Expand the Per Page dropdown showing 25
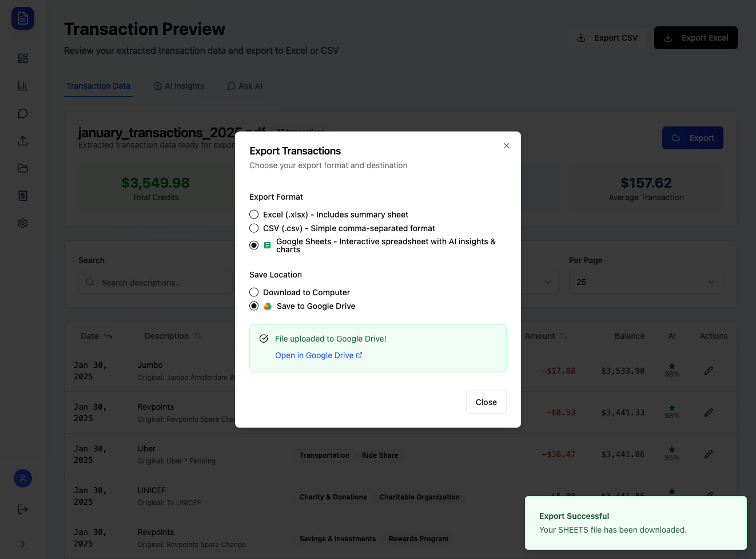 (646, 282)
